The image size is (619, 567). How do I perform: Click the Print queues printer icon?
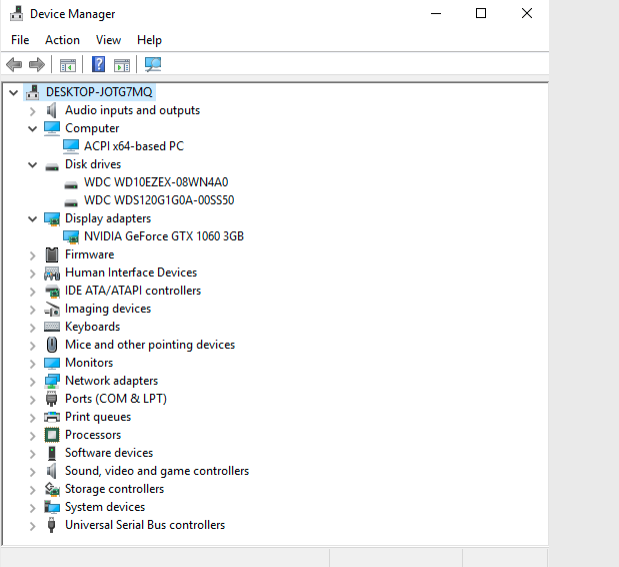pos(52,417)
